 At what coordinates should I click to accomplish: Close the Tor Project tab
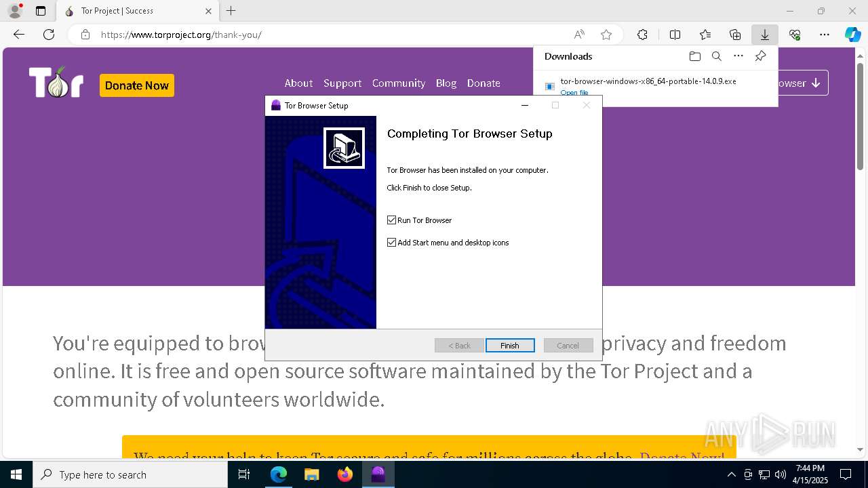coord(208,11)
